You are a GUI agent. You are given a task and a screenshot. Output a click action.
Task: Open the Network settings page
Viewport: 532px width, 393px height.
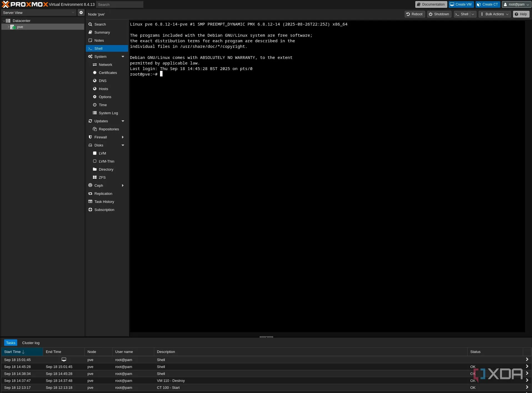[x=105, y=64]
